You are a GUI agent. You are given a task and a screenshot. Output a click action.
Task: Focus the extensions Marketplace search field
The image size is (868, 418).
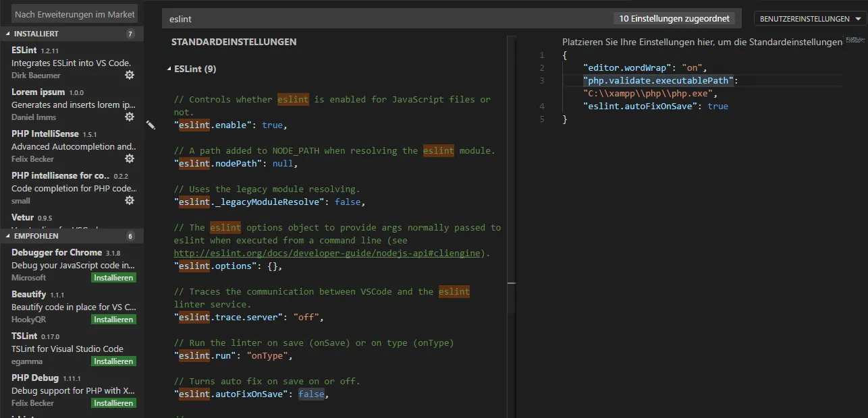coord(74,14)
